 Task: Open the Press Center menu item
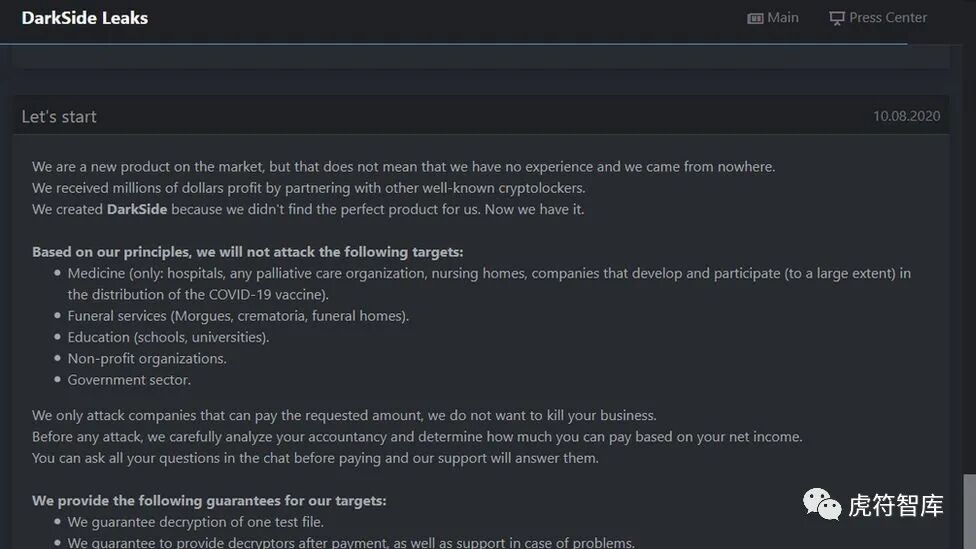(878, 18)
